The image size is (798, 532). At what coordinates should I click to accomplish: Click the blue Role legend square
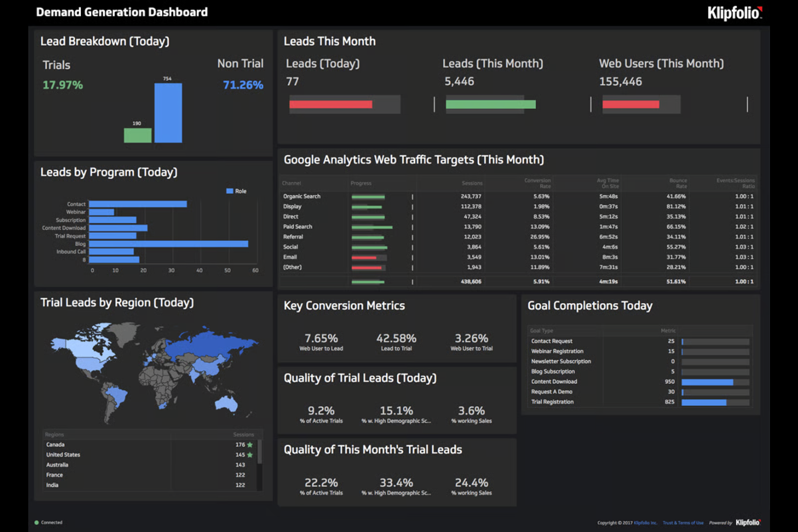tap(230, 191)
